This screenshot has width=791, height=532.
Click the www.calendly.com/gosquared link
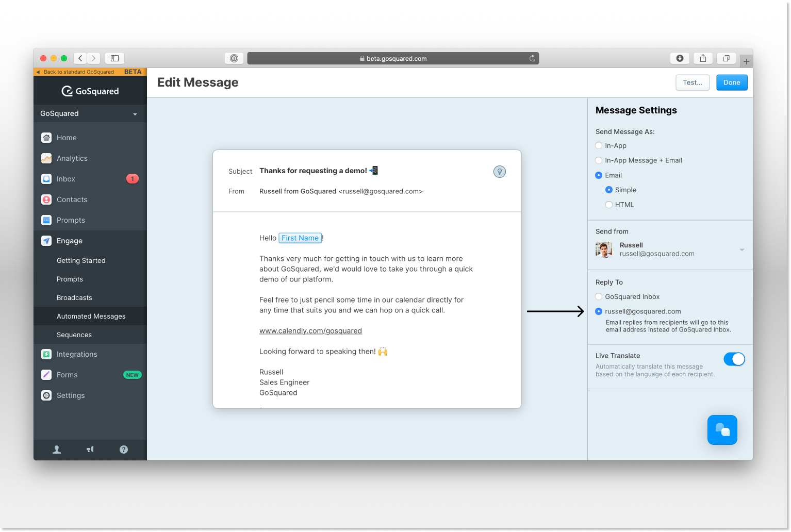click(310, 331)
